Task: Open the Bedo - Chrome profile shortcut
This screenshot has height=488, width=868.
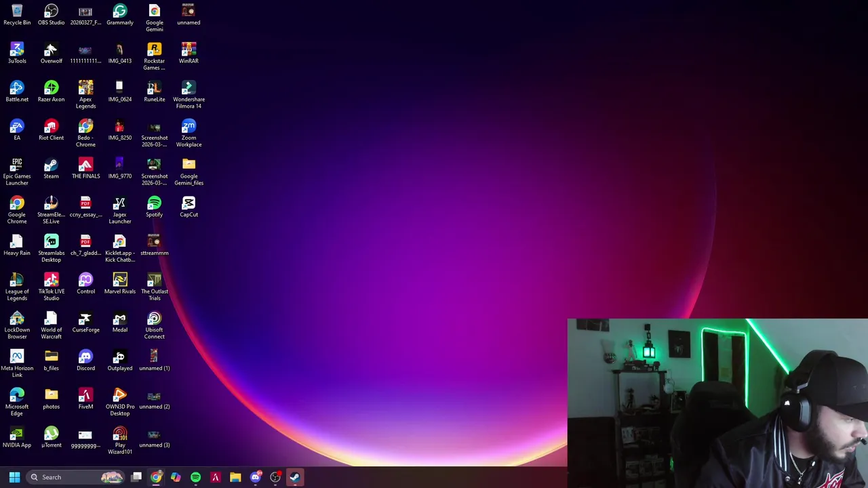Action: pos(85,133)
